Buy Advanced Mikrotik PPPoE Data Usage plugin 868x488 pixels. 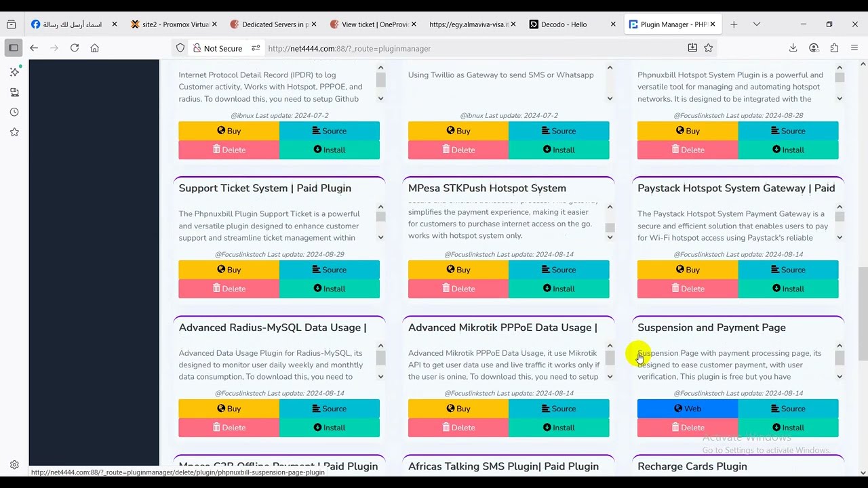click(458, 409)
